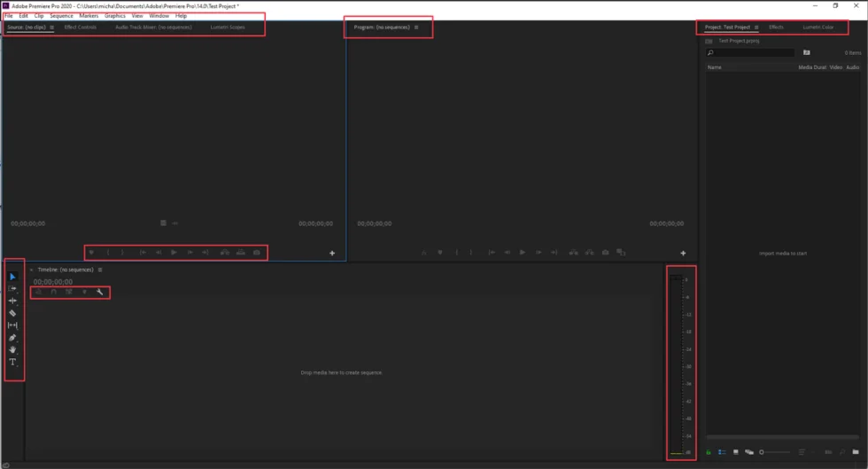Select the Pen tool in the toolbar
Image resolution: width=868 pixels, height=469 pixels.
pyautogui.click(x=12, y=338)
